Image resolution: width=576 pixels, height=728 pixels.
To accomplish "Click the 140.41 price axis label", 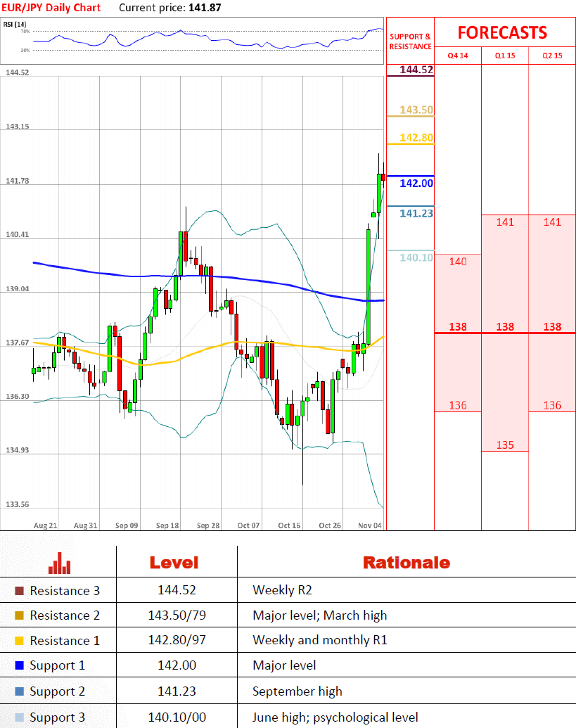I will [x=17, y=234].
